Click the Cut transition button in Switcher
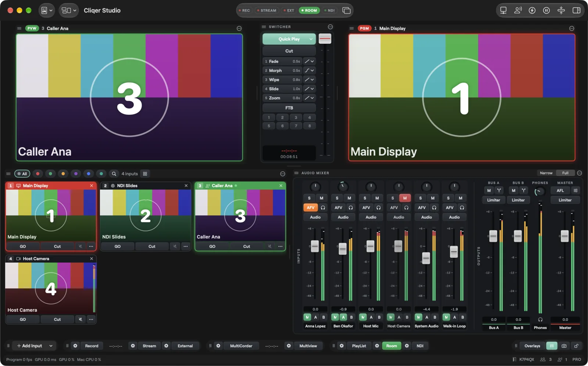 coord(289,51)
